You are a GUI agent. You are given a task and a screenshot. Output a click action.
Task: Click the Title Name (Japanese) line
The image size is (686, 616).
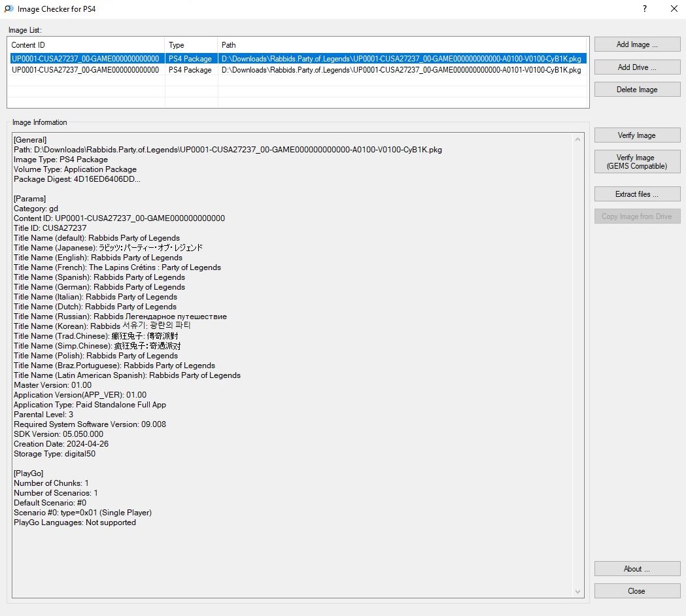[108, 248]
